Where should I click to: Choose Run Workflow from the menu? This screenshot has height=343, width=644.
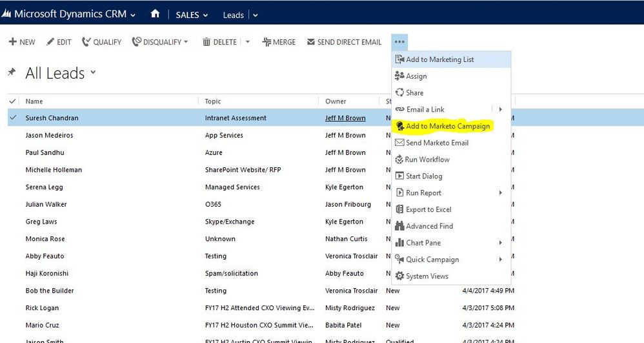451,160
